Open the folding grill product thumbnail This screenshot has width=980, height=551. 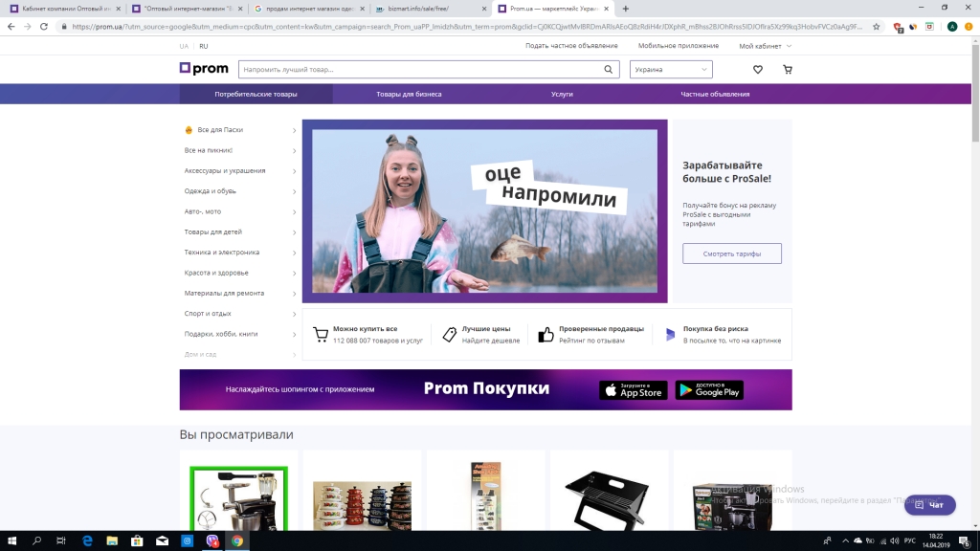tap(609, 501)
